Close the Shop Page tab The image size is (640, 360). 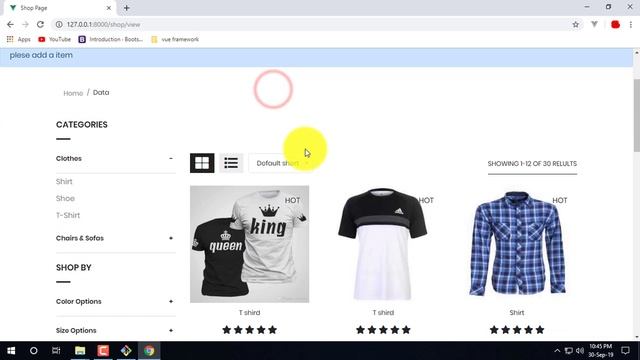[x=109, y=8]
